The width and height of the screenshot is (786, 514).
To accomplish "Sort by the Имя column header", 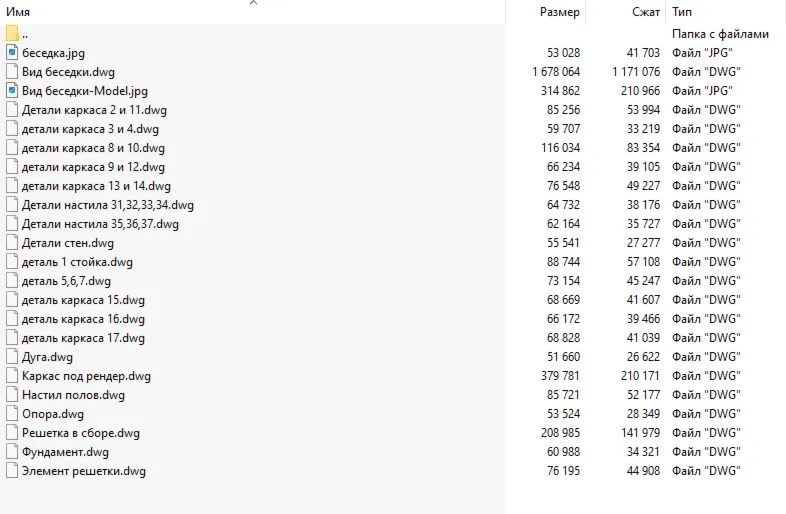I will [18, 12].
